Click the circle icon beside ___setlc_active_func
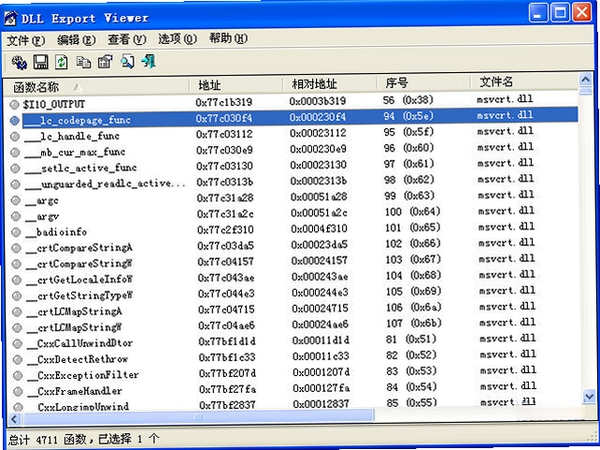This screenshot has height=450, width=600. click(15, 168)
